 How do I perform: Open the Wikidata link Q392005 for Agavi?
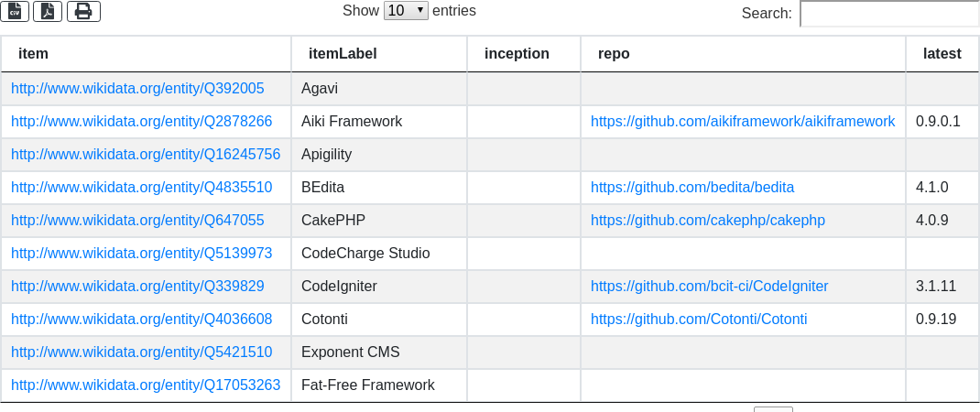click(137, 89)
